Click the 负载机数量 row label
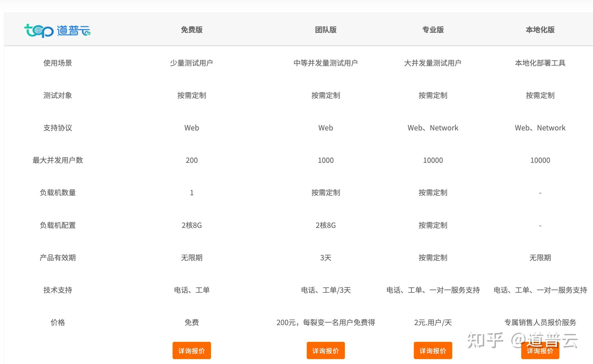Image resolution: width=593 pixels, height=364 pixels. (57, 192)
